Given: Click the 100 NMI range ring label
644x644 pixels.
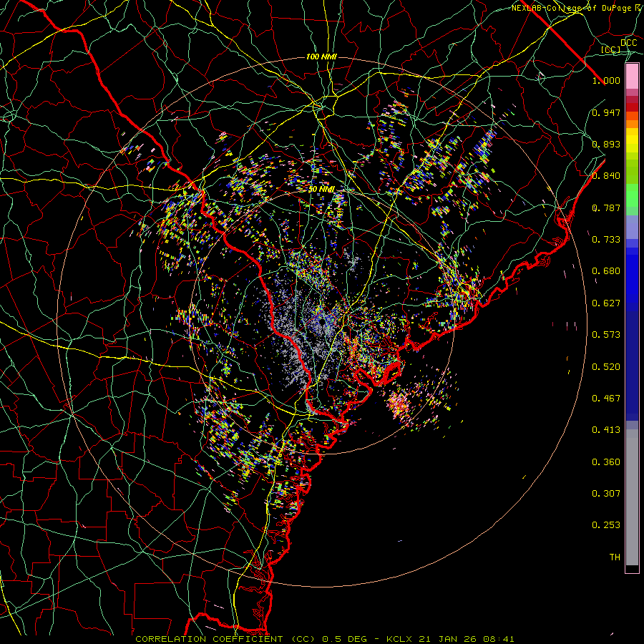Looking at the screenshot, I should (x=321, y=57).
